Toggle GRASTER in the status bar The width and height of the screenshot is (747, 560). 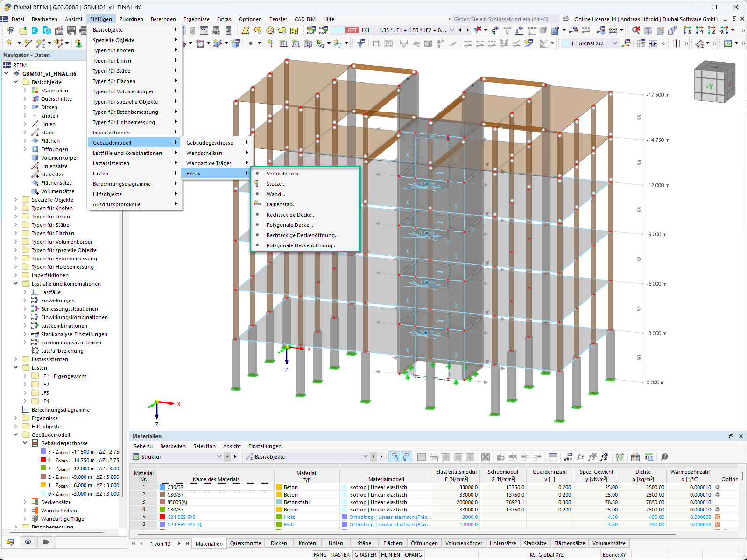[x=366, y=555]
